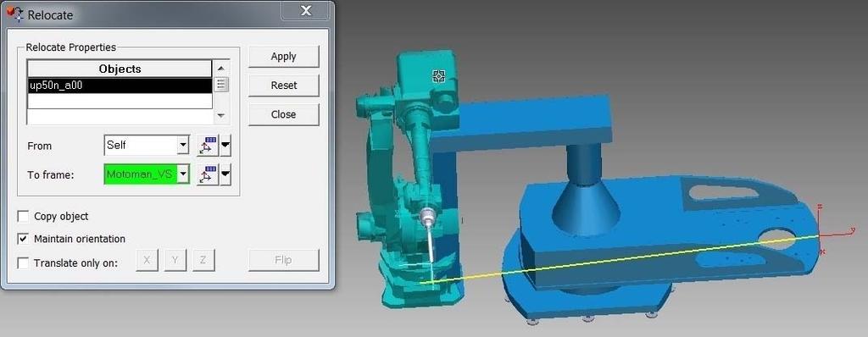
Task: Click the down arrow of the Objects list scrollbar
Action: pos(221,116)
